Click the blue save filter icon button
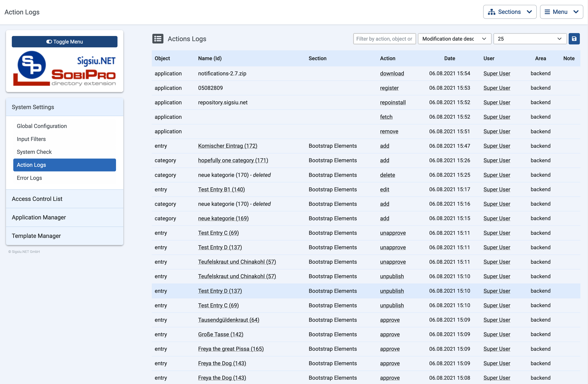Screen dimensions: 588x384 [574, 39]
